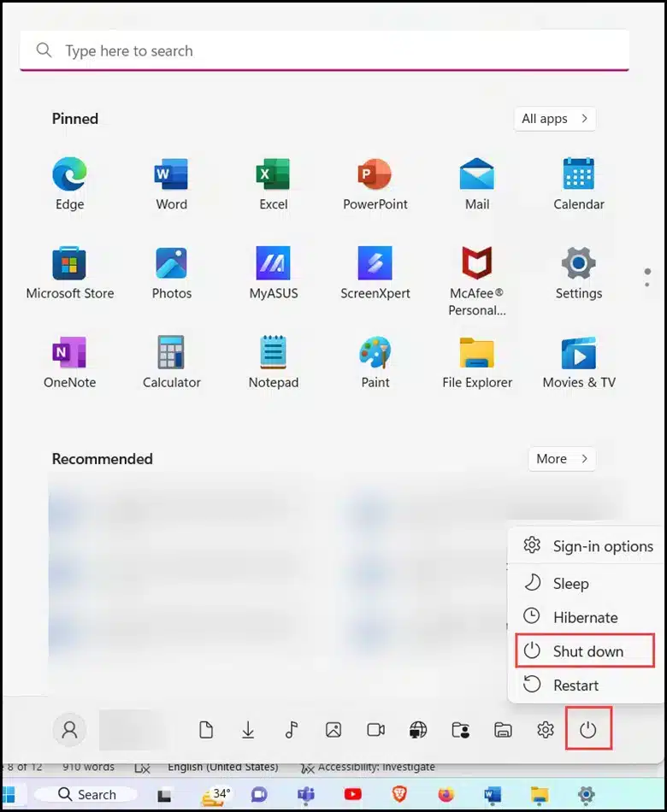Image resolution: width=667 pixels, height=812 pixels.
Task: Open the Mail app
Action: [x=477, y=184]
